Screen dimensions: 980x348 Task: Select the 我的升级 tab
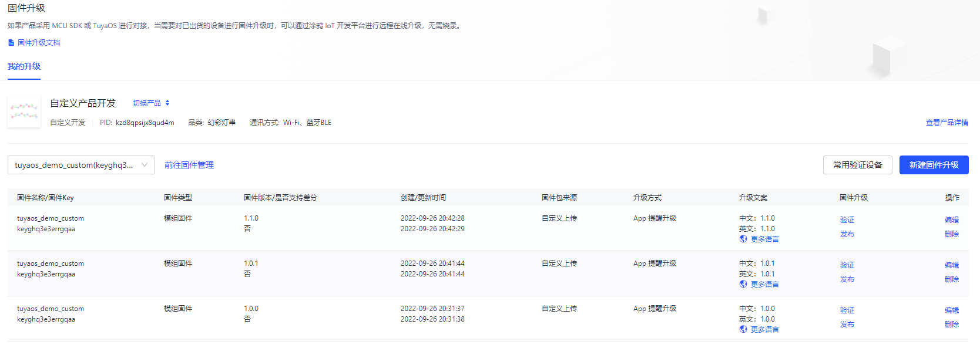coord(24,66)
